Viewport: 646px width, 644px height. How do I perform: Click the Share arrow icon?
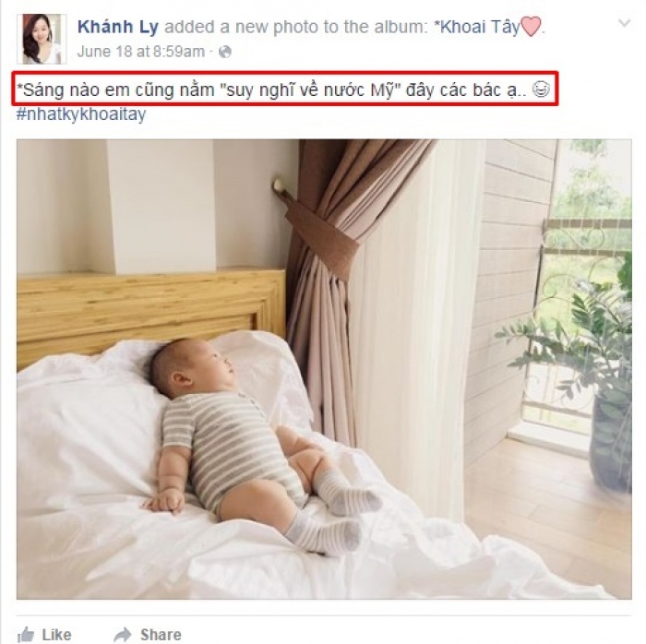[123, 635]
